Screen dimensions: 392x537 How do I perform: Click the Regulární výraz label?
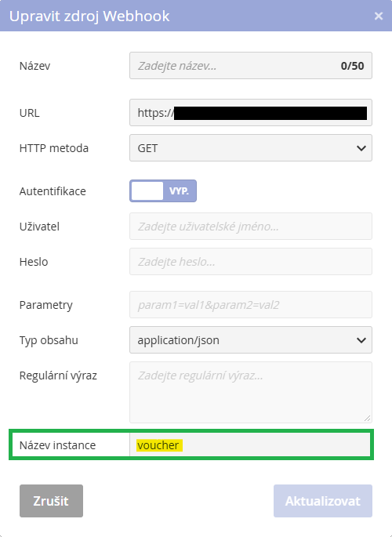click(x=58, y=376)
